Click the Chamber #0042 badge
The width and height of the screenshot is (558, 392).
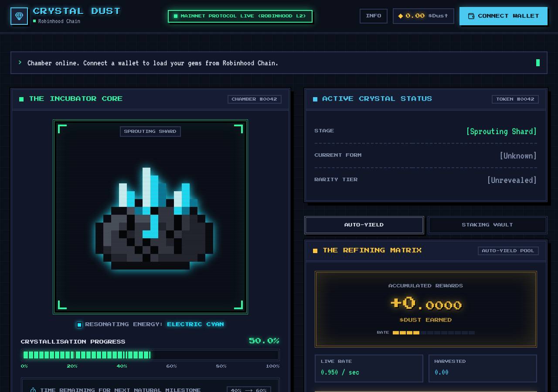point(255,99)
